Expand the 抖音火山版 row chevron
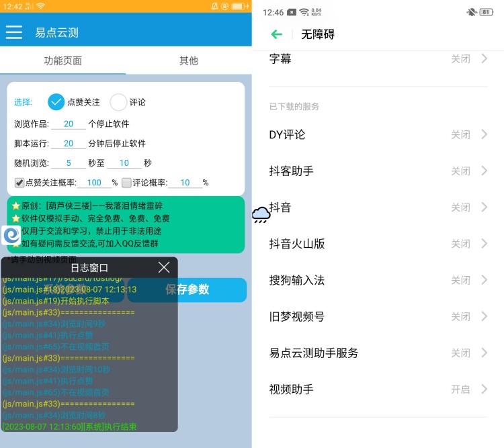This screenshot has width=504, height=448. [485, 244]
